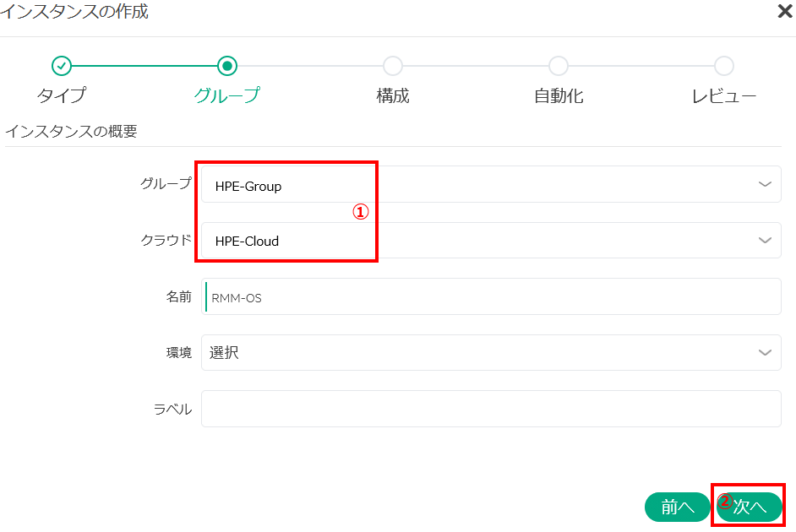Open the グループ dropdown showing HPE-Group

point(491,184)
